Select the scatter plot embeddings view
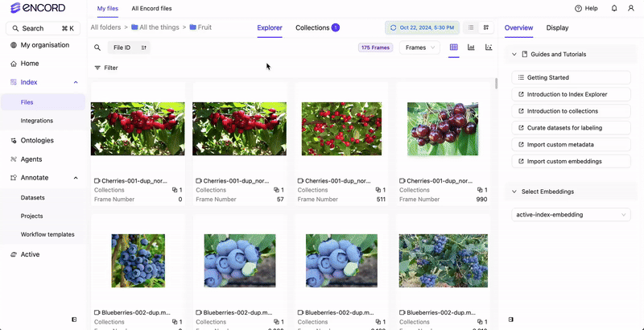Viewport: 644px width, 330px height. 489,47
